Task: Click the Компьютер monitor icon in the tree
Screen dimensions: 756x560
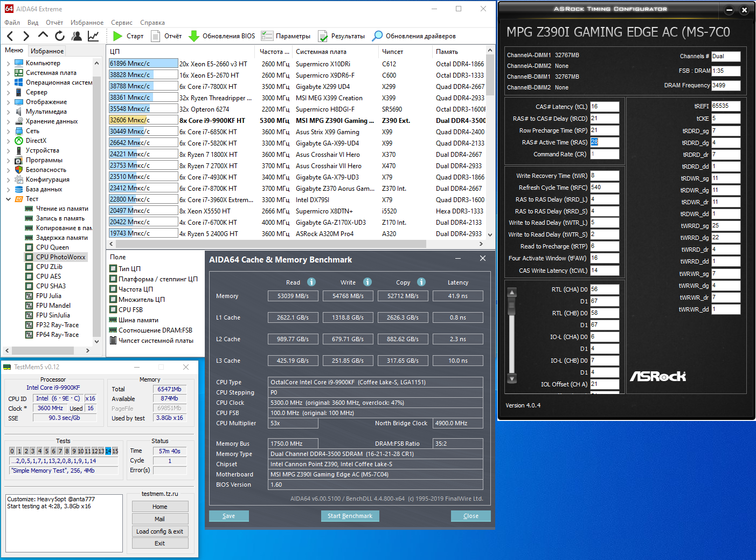Action: click(x=19, y=63)
